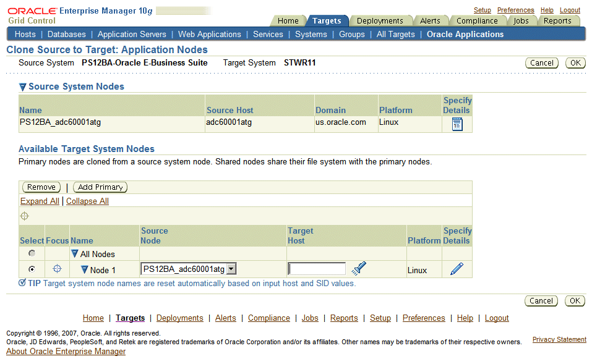Open the Web Applications subtab

pyautogui.click(x=210, y=35)
